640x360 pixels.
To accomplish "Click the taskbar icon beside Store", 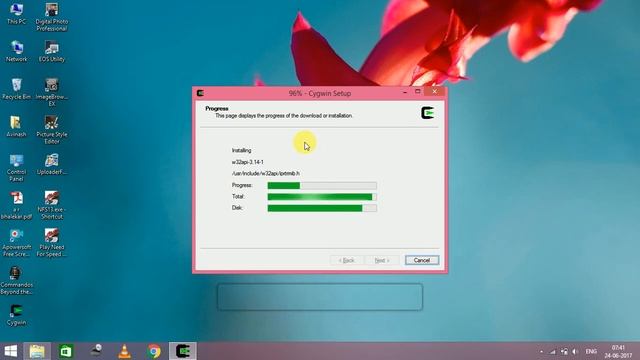I will (x=96, y=351).
